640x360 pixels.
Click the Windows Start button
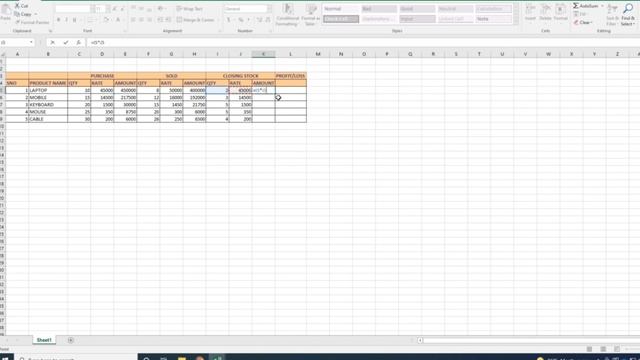coord(6,357)
